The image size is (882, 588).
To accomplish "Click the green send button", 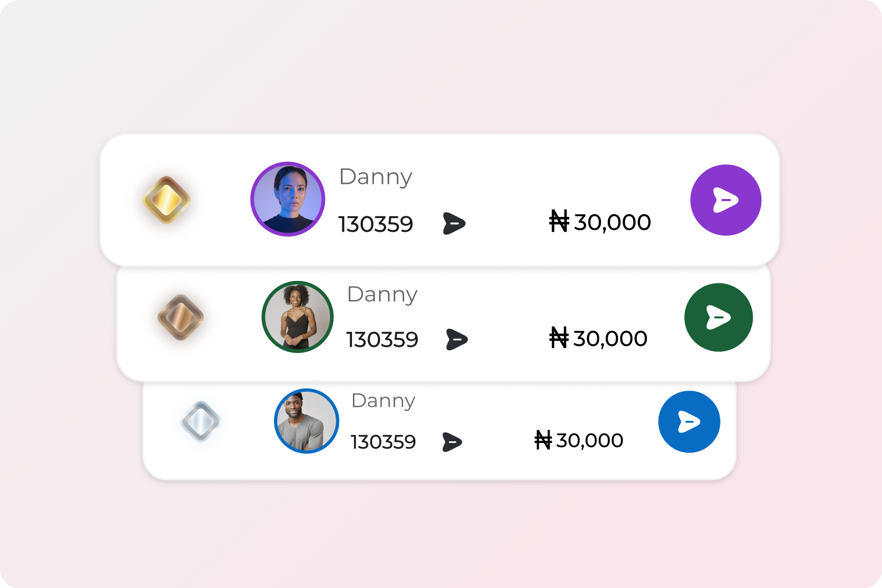I will (x=718, y=317).
